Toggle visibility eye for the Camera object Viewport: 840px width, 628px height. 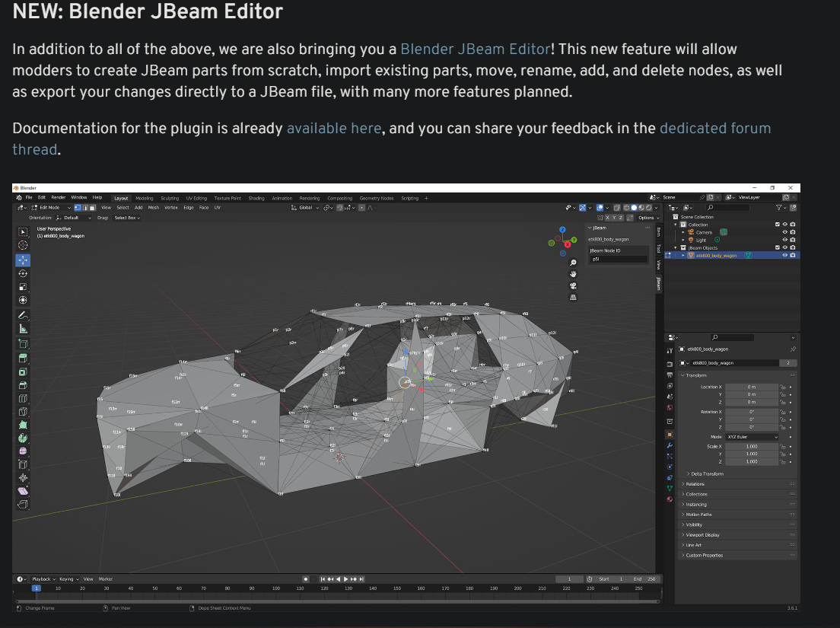click(784, 232)
